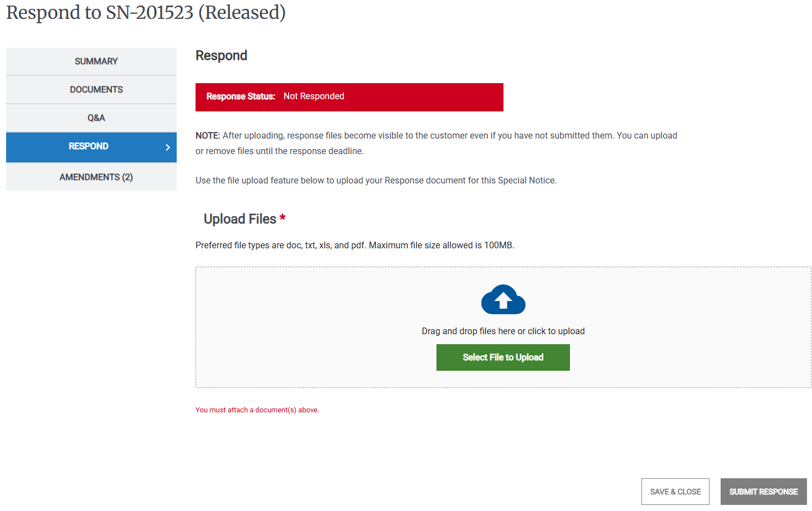The width and height of the screenshot is (812, 511).
Task: Click the Not Responded status text
Action: click(314, 96)
